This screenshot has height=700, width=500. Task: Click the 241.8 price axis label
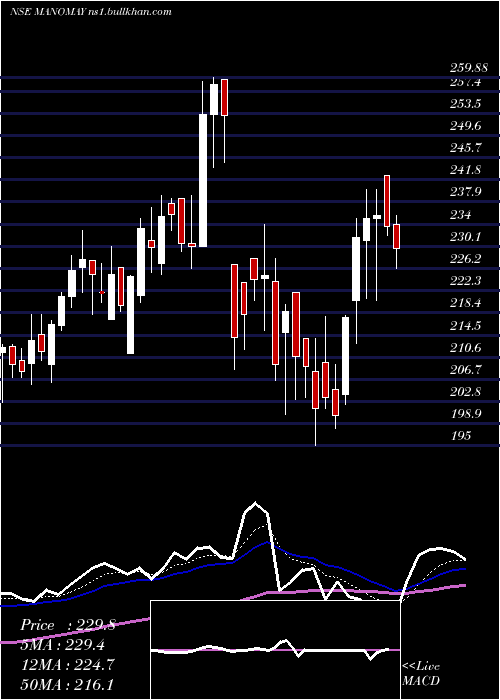[466, 170]
